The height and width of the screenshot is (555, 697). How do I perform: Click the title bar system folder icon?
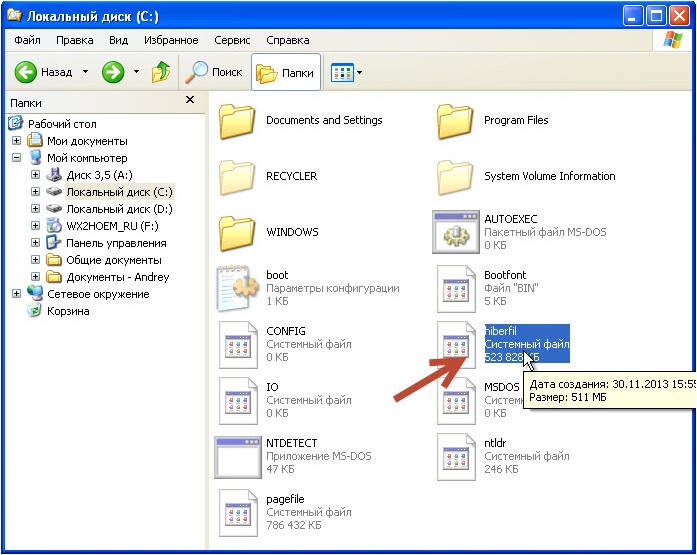(15, 15)
